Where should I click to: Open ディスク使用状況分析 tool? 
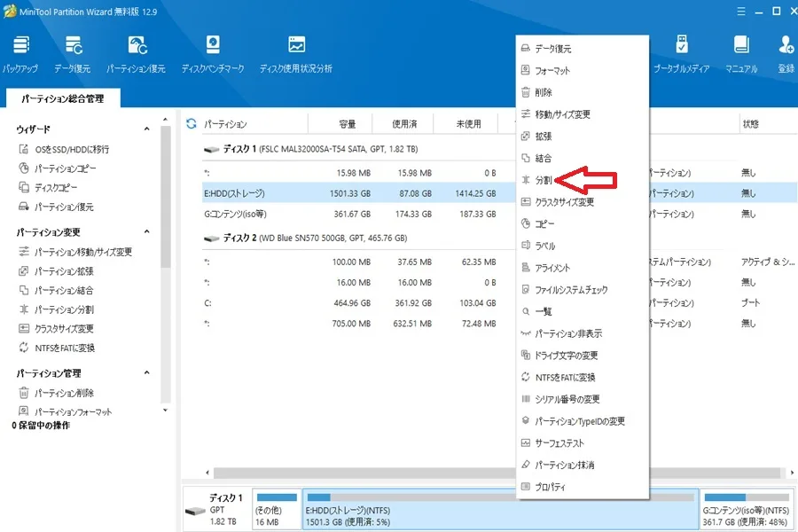pyautogui.click(x=295, y=54)
